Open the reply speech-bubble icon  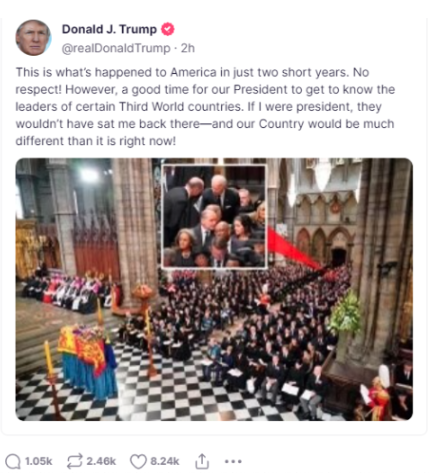(13, 462)
